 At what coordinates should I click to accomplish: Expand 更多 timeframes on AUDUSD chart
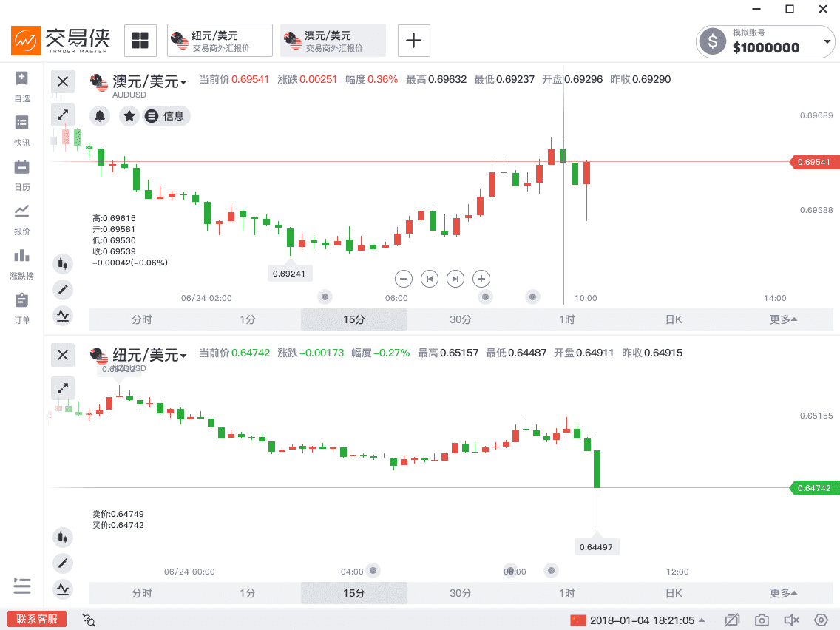tap(783, 319)
